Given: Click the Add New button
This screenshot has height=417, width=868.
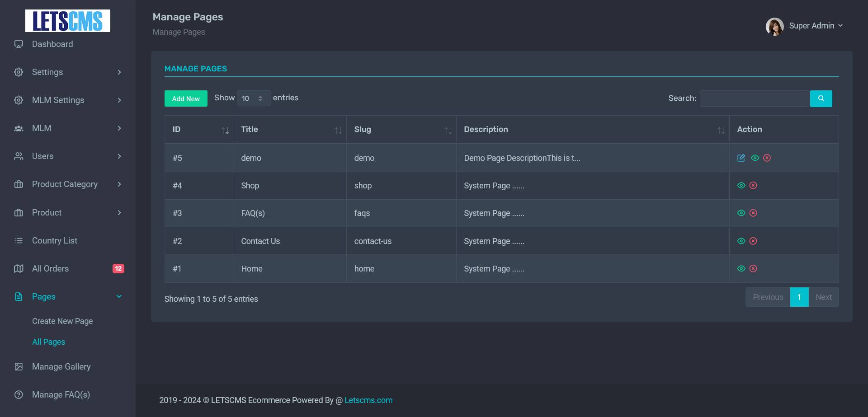Looking at the screenshot, I should 186,98.
